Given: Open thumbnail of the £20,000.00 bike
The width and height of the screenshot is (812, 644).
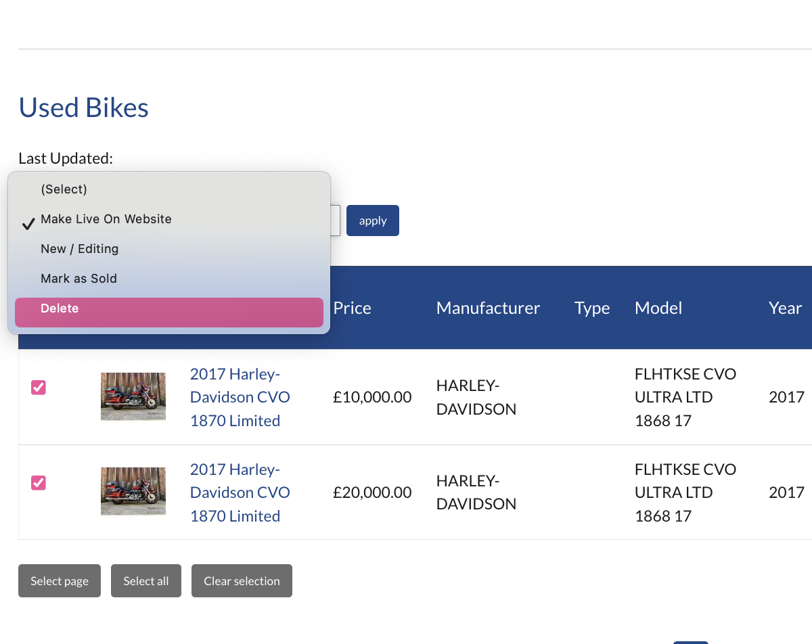Looking at the screenshot, I should (x=133, y=492).
